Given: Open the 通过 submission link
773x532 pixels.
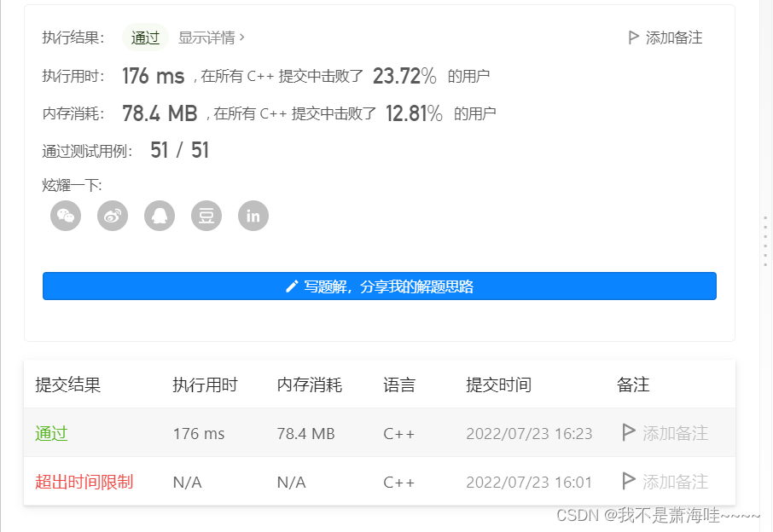Looking at the screenshot, I should 51,433.
